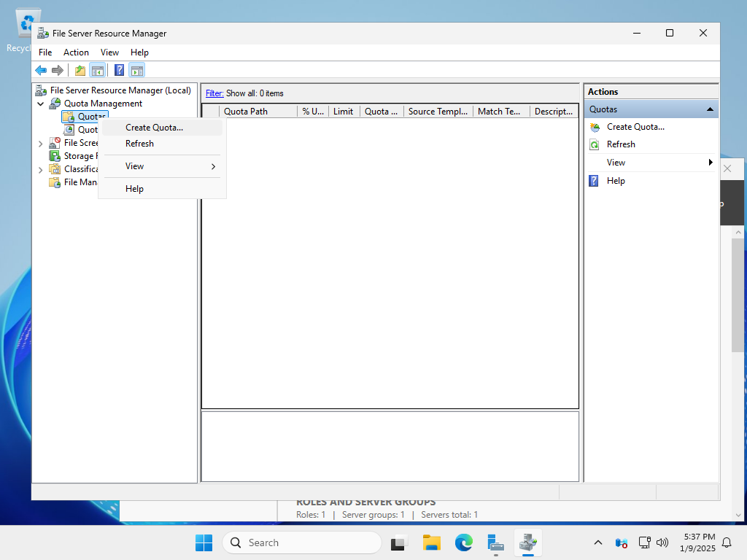747x560 pixels.
Task: Sort by Quota Path column header
Action: coord(258,112)
